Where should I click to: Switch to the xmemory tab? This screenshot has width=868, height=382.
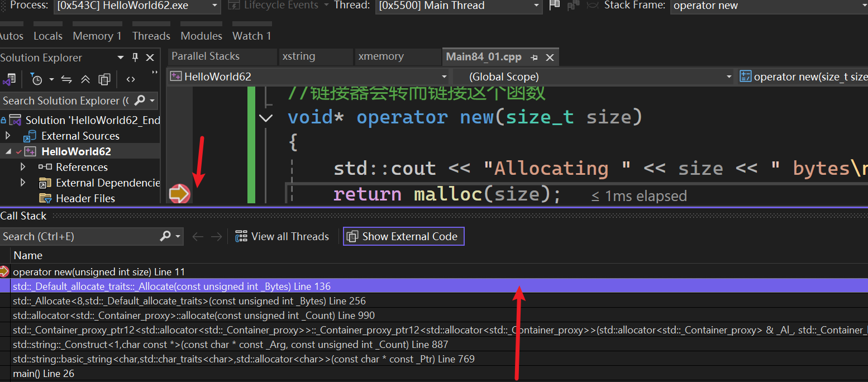[x=381, y=56]
